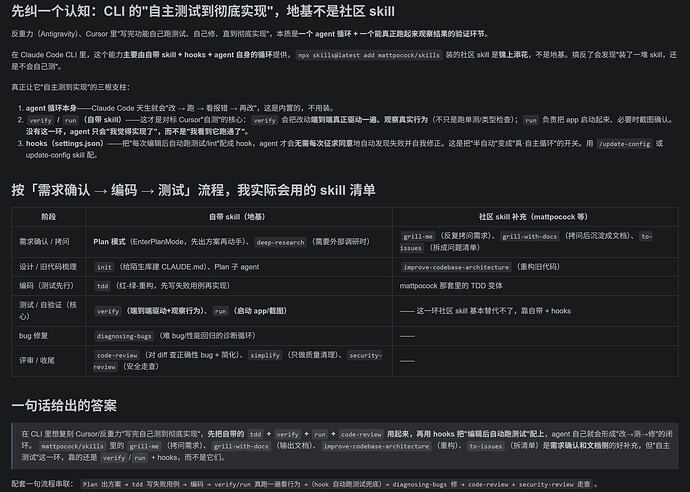The width and height of the screenshot is (690, 492).
Task: Click the deep-research code chip in the table
Action: tap(280, 242)
